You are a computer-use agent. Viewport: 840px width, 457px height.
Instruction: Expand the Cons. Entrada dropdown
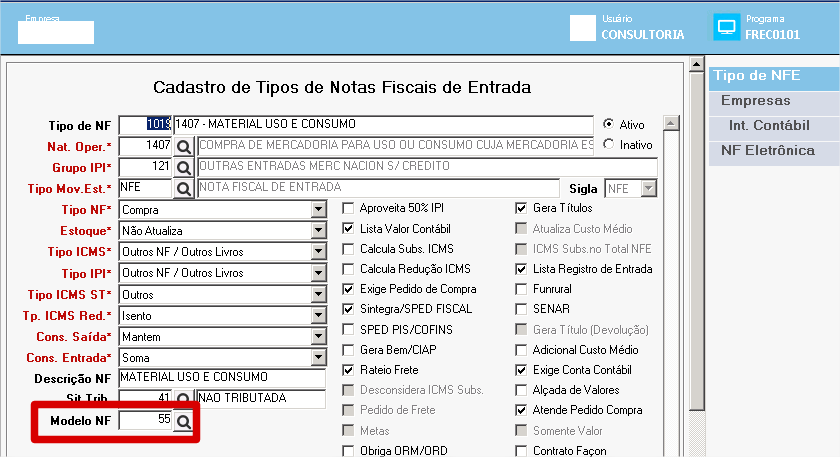318,357
